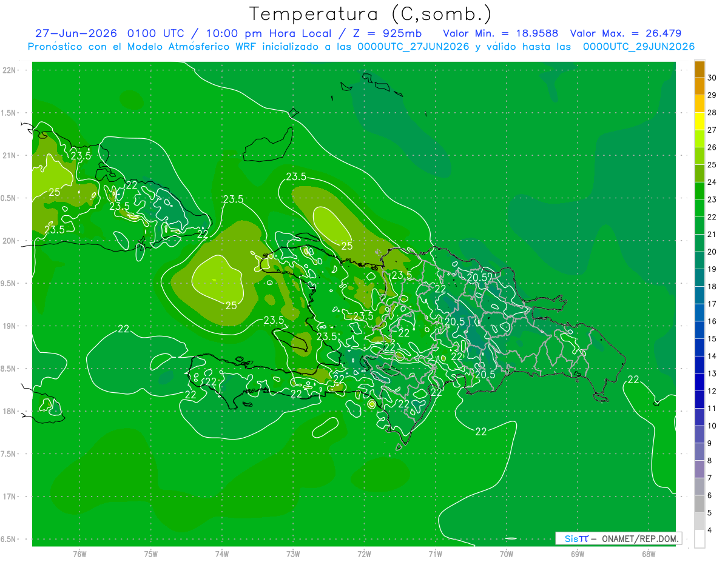Click "10:00 pm Hora Local" text
Screen dimensions: 728x562
[x=268, y=33]
